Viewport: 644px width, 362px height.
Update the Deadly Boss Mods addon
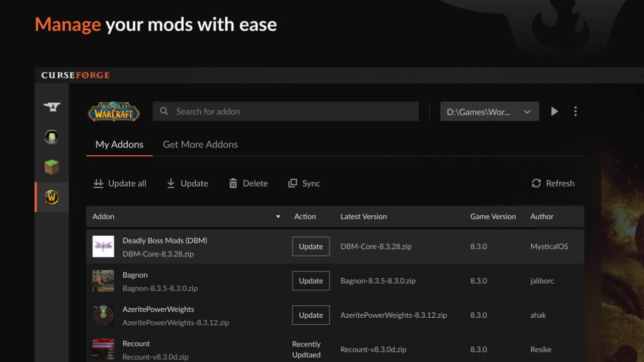tap(311, 246)
